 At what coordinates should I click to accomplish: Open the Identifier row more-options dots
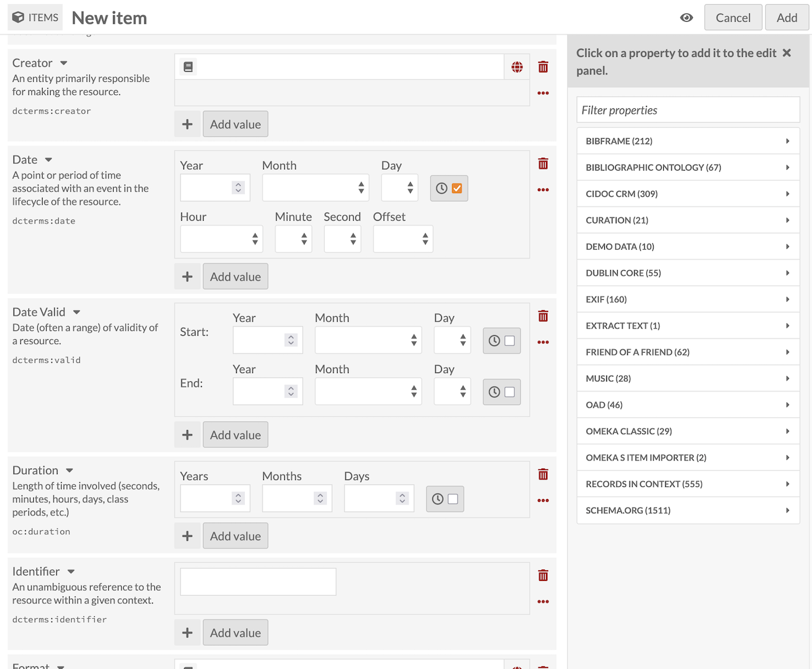543,602
